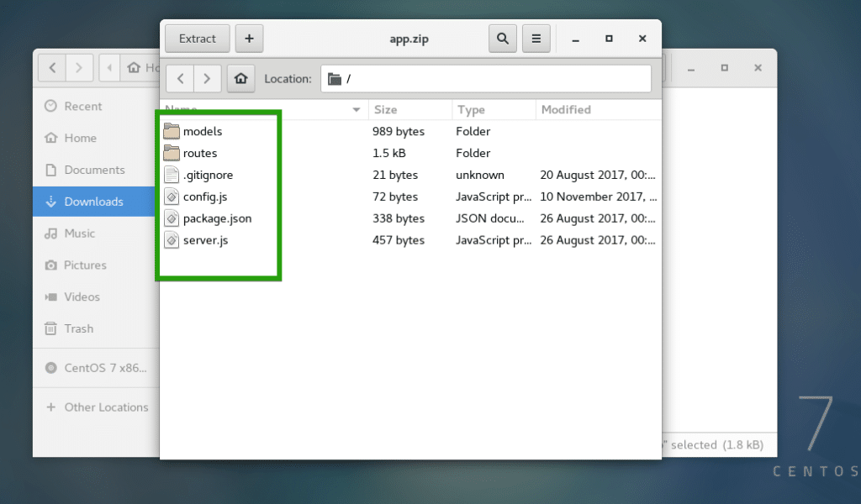The image size is (861, 504).
Task: Navigate back in the archive location
Action: pyautogui.click(x=179, y=78)
